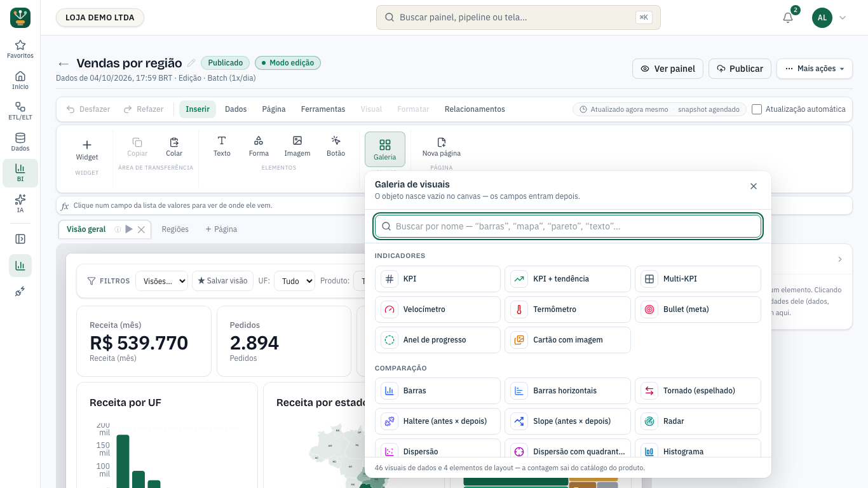The image size is (868, 488).
Task: Expand the sidebar with the panel icon
Action: [20, 239]
